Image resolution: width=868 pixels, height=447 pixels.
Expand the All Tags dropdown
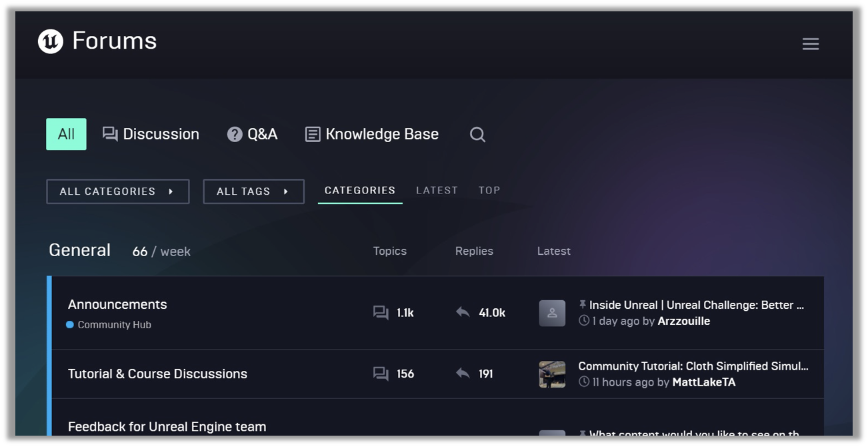[x=253, y=191]
